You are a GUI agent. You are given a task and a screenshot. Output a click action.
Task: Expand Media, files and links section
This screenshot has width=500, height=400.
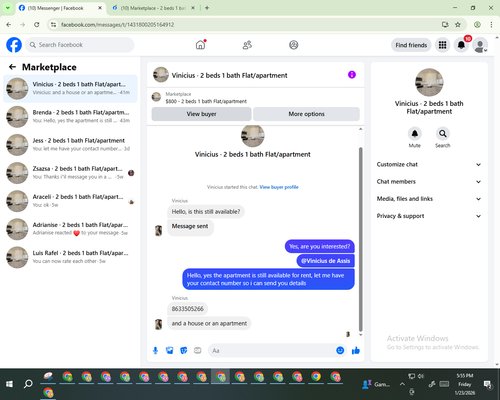[x=429, y=199]
